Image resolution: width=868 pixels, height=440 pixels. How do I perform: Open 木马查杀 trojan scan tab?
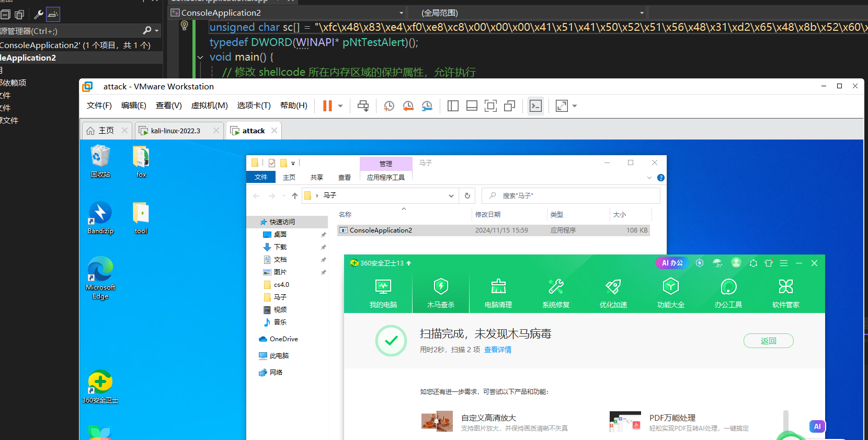pyautogui.click(x=441, y=293)
